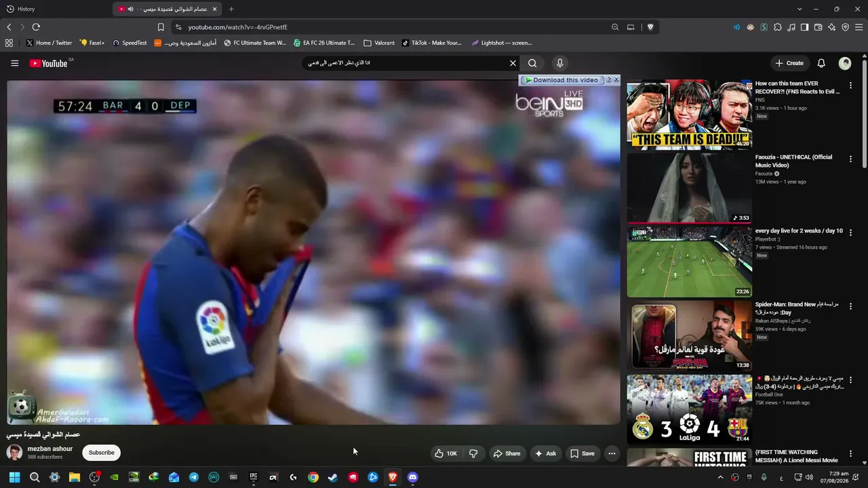
Task: Open options for the Football One video
Action: pos(850,380)
